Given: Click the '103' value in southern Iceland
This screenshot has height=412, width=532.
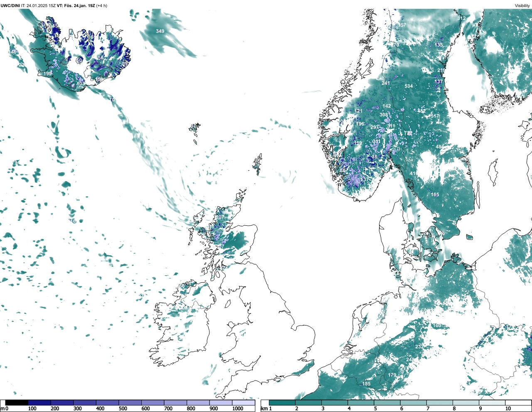Looking at the screenshot, I should pyautogui.click(x=81, y=84).
